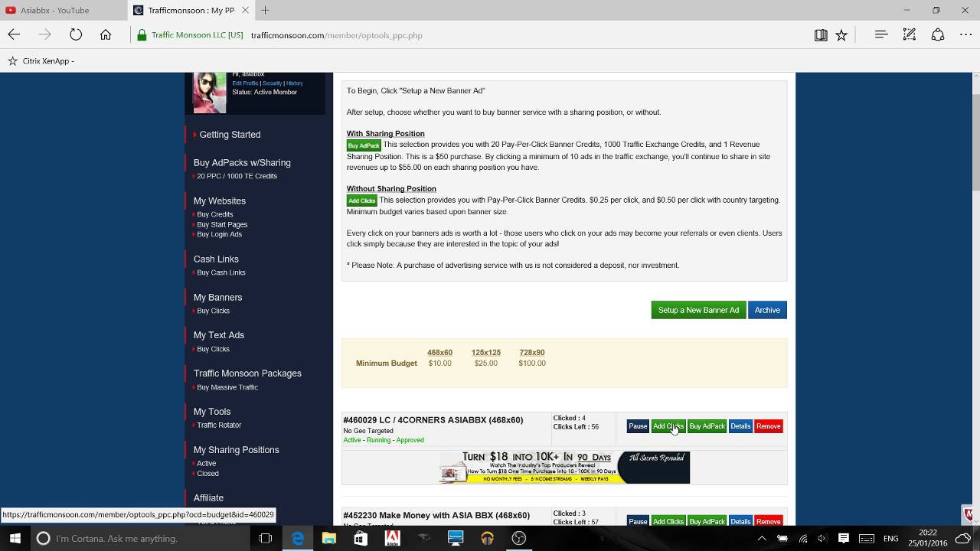
Task: Add Clicks to banner #452230
Action: tap(668, 521)
